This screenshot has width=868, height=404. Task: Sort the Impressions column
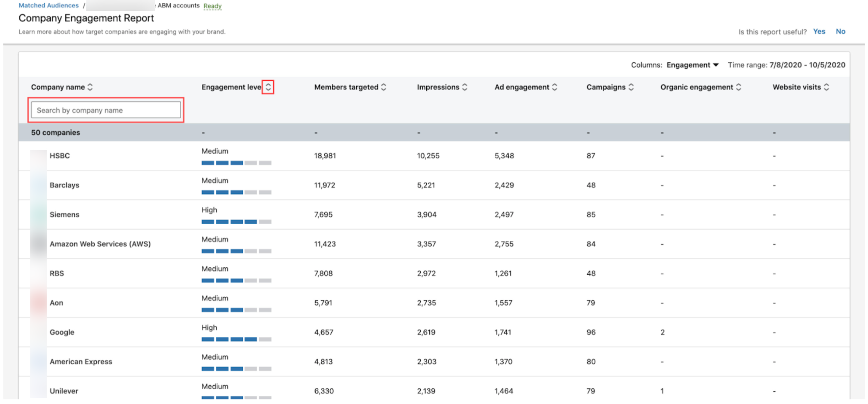tap(465, 87)
